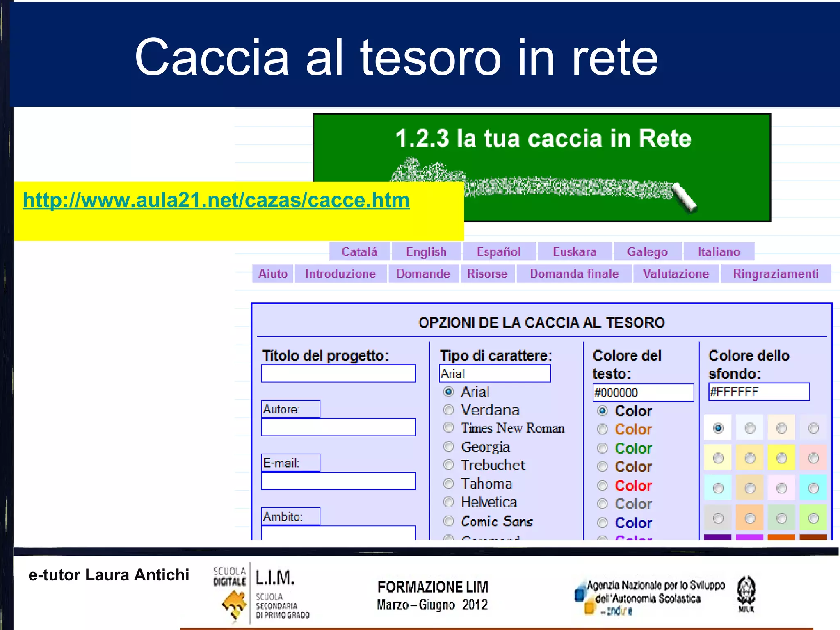Click the Colore dello sfondo hex field

[759, 392]
